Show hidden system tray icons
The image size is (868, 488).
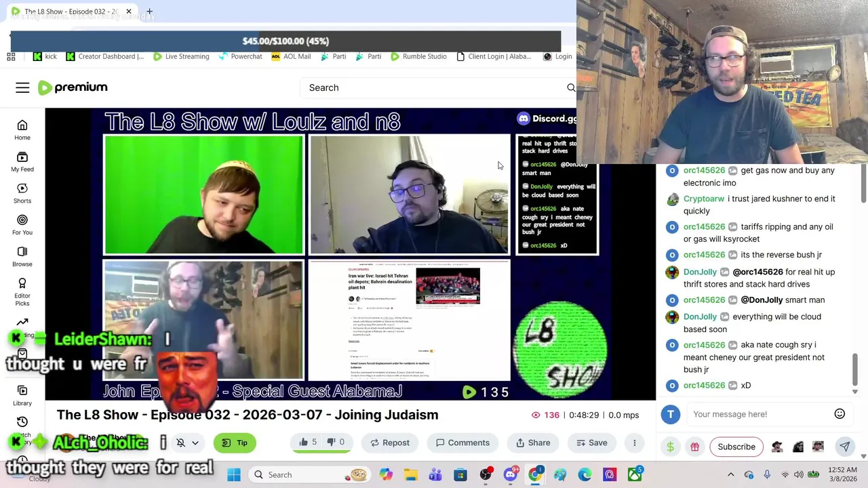tap(731, 474)
